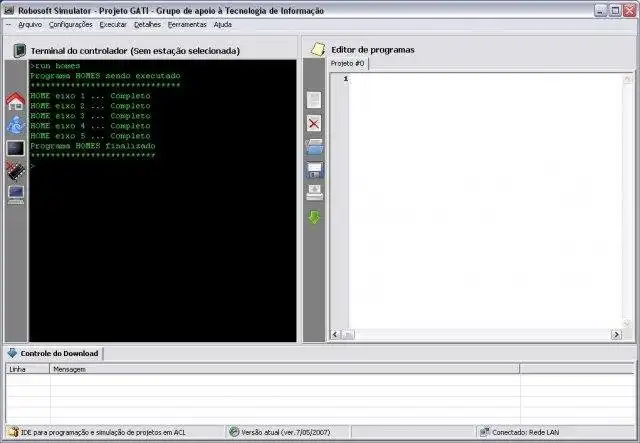Image resolution: width=640 pixels, height=443 pixels.
Task: Create new document in editor toolbar
Action: point(314,100)
